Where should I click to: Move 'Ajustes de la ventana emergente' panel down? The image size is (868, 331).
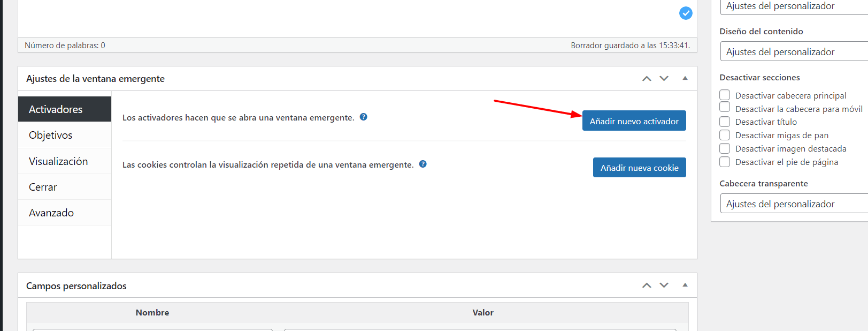point(664,78)
